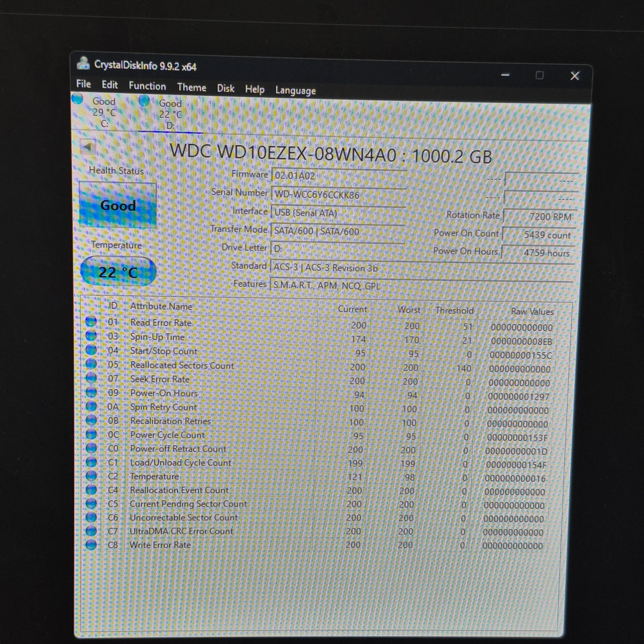Click the Firmware field 02.01A02

pyautogui.click(x=339, y=176)
